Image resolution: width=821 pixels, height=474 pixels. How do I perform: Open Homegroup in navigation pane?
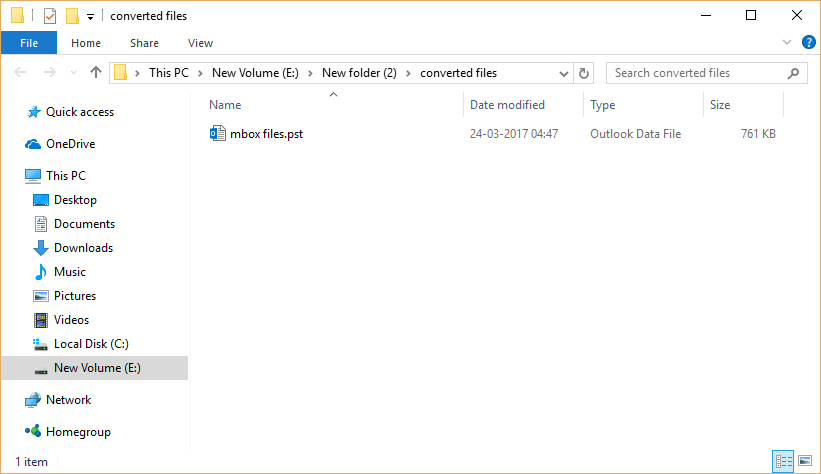pyautogui.click(x=78, y=432)
